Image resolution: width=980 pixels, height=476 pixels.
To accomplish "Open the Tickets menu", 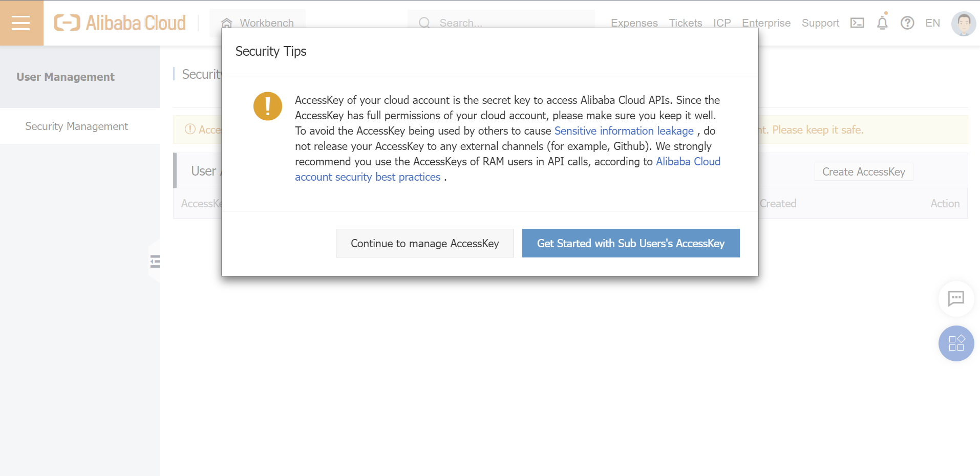I will click(x=686, y=23).
